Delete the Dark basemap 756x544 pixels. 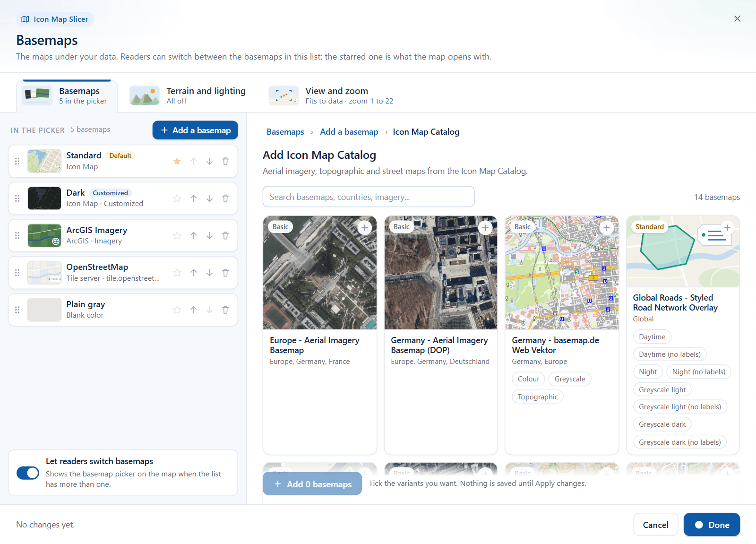[225, 199]
